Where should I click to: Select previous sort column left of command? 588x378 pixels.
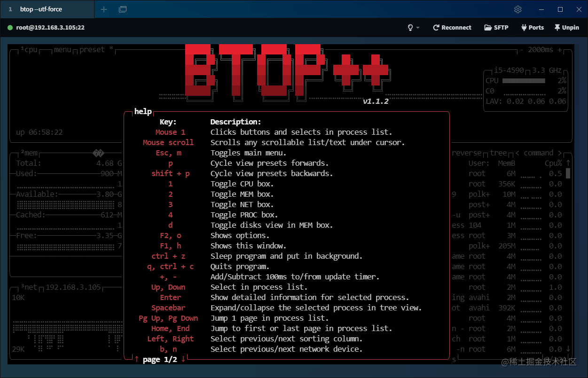pos(517,153)
